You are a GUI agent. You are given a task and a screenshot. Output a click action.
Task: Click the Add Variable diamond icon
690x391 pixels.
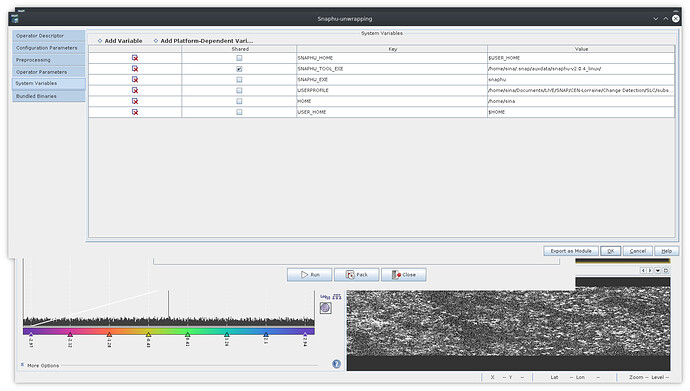[x=100, y=40]
